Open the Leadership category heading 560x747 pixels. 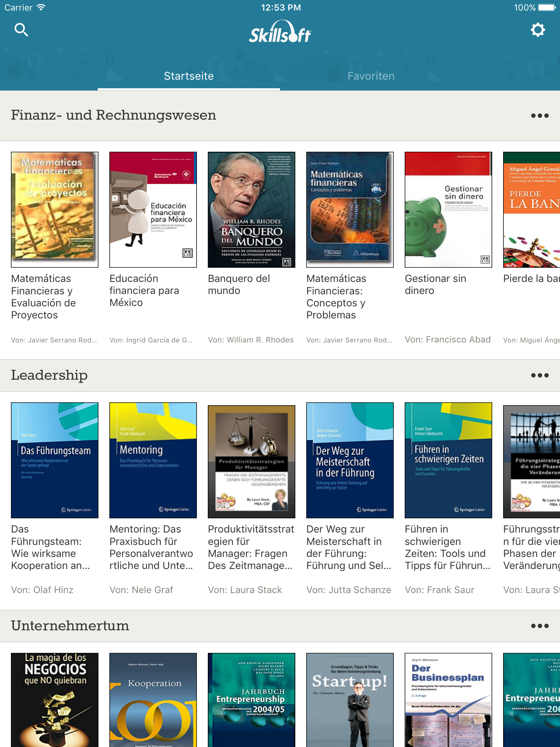tap(49, 375)
